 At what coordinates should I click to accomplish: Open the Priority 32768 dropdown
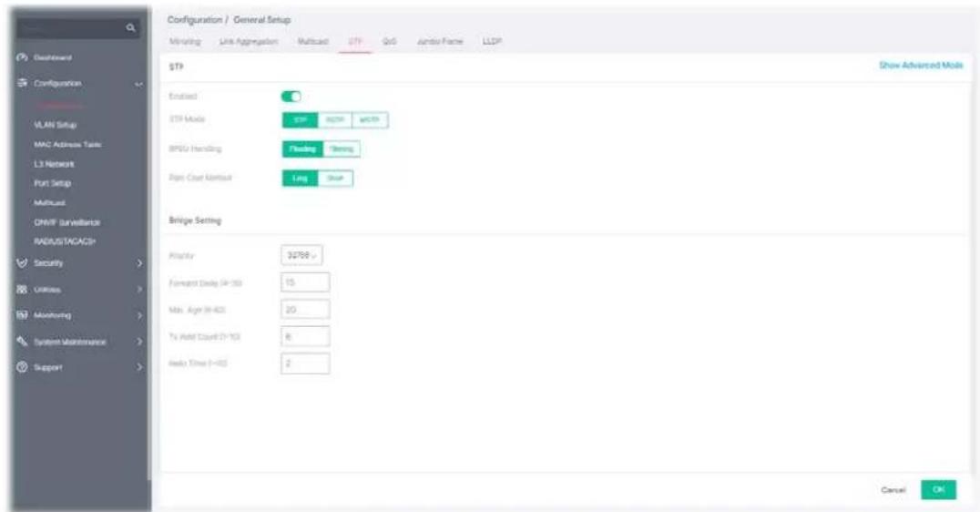click(x=301, y=255)
